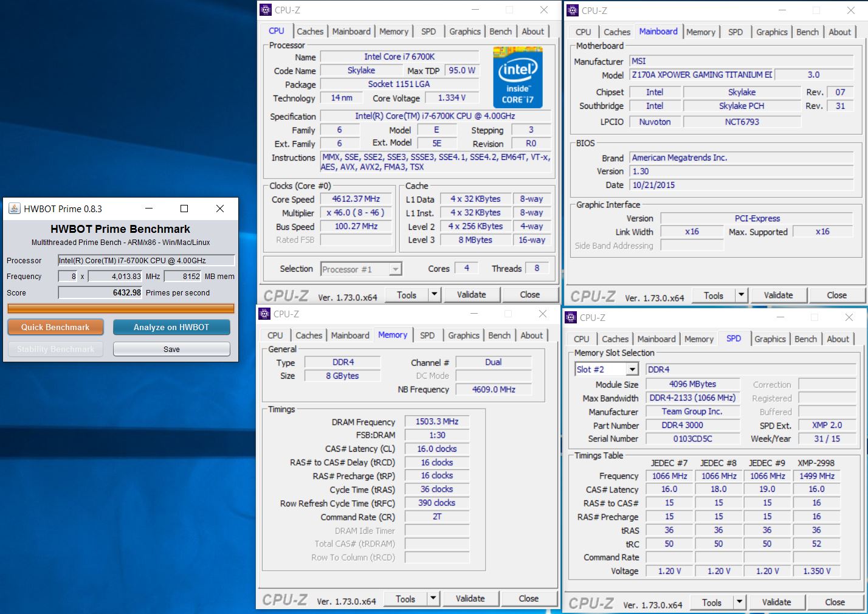Image resolution: width=868 pixels, height=614 pixels.
Task: Click Analyze on HWBOT button
Action: [x=171, y=327]
